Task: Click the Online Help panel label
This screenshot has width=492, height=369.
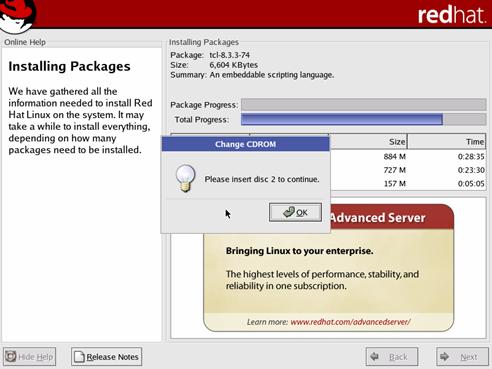Action: point(25,42)
